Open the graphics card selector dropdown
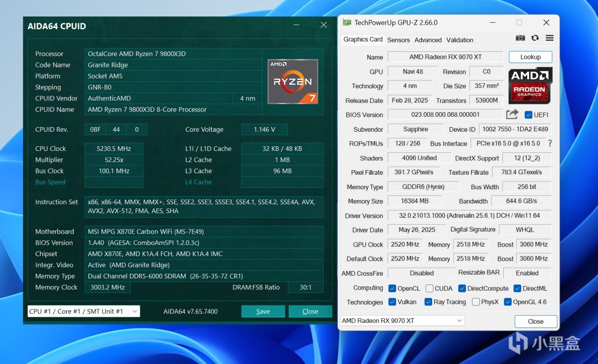Screen dimensions: 598x364 [x=402, y=321]
